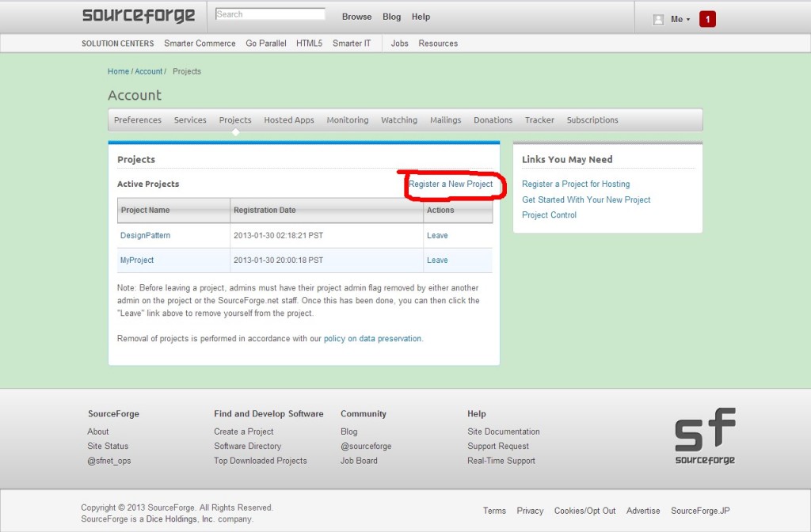Open the SourceForge.JP link
811x532 pixels.
pos(700,511)
